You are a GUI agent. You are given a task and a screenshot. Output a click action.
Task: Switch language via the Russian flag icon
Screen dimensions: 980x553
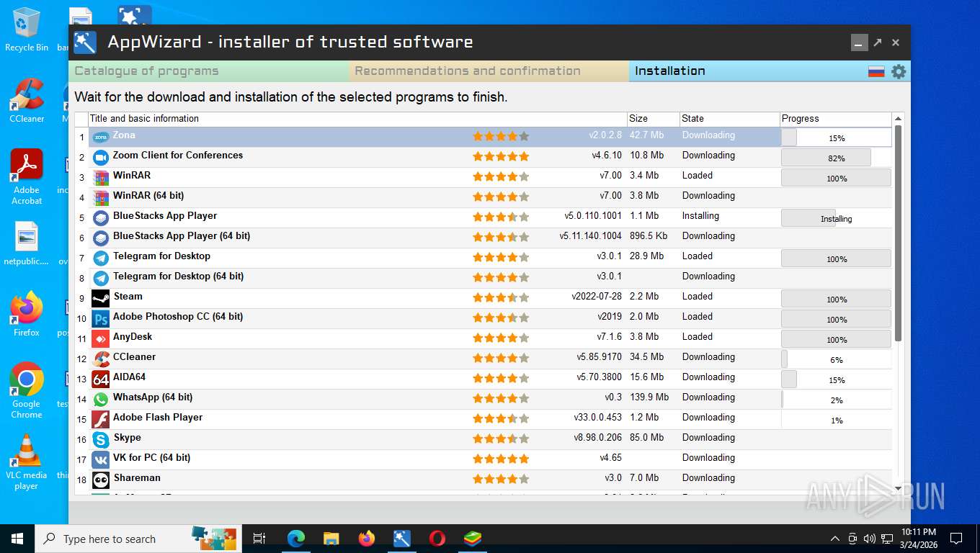(876, 71)
